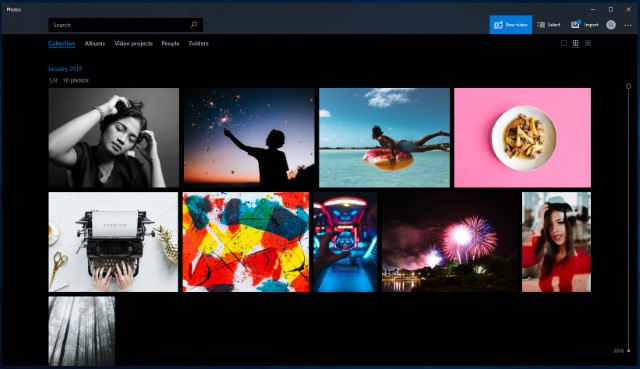640x369 pixels.
Task: Select the small grid view icon
Action: [588, 43]
